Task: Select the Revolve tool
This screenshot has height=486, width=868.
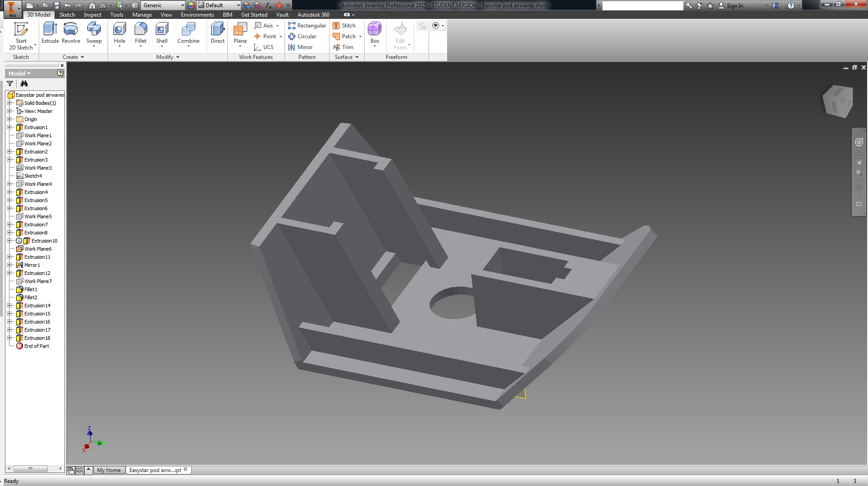Action: (71, 33)
